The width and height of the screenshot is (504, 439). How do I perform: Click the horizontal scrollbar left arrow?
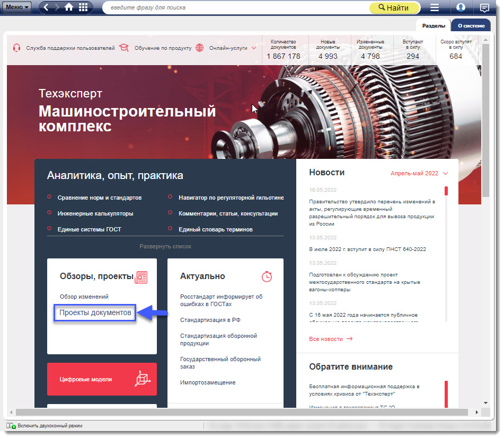coord(11,412)
